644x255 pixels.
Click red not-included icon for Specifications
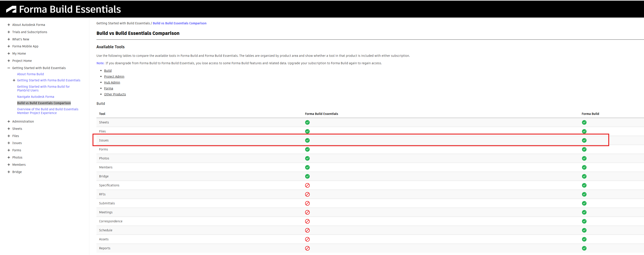tap(307, 185)
